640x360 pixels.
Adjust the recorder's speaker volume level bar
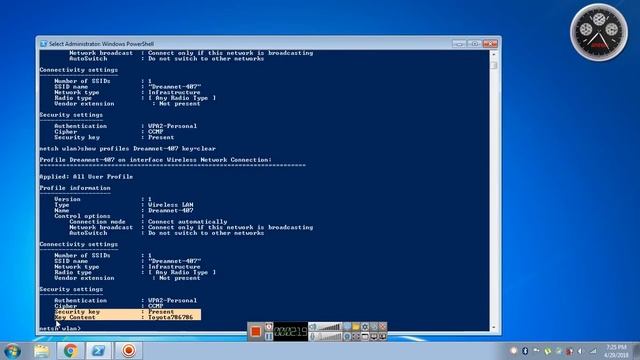[329, 327]
